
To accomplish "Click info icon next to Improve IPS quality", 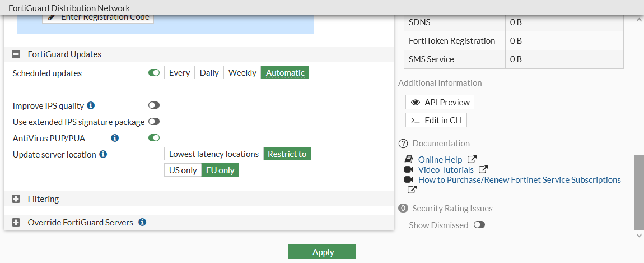I will (x=91, y=105).
